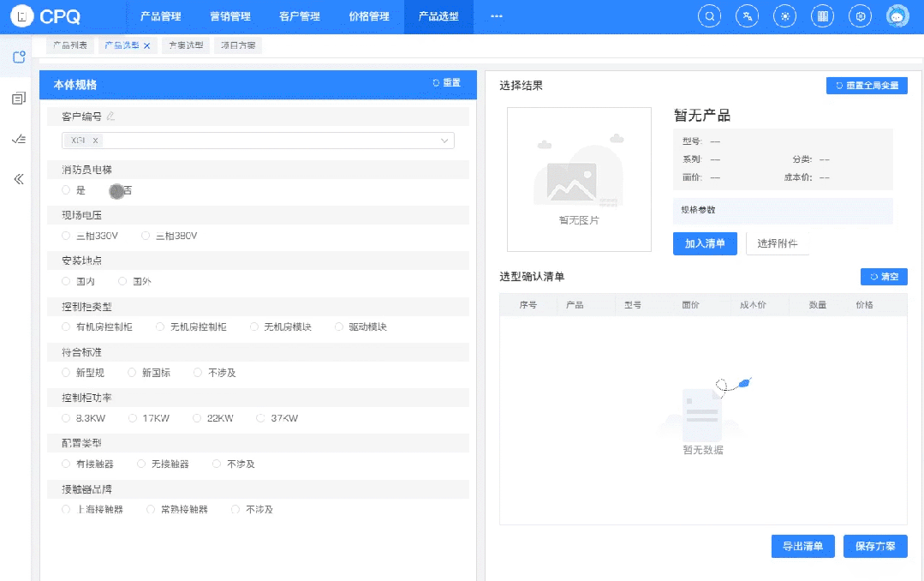Click 导出清单 button
The image size is (924, 581).
pos(802,546)
